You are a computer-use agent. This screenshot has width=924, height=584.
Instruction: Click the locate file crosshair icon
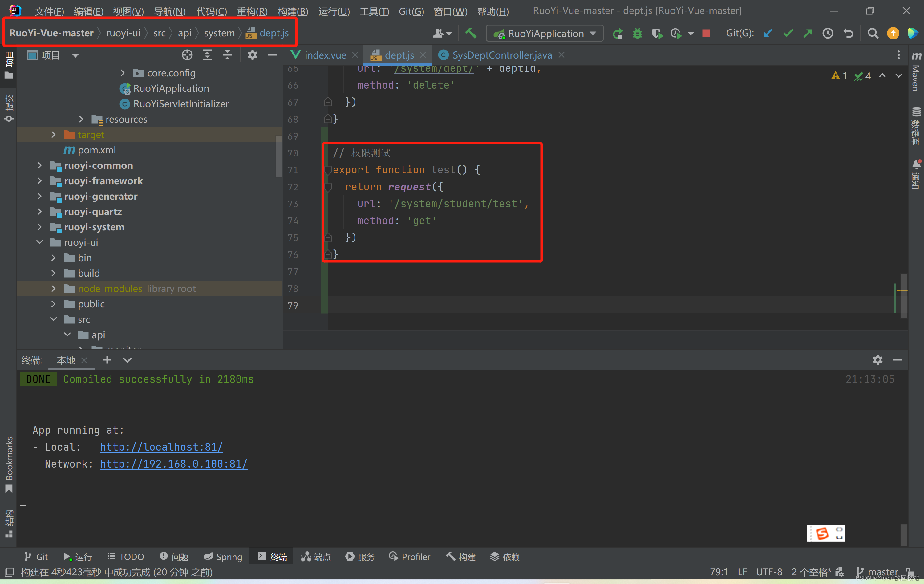click(187, 55)
